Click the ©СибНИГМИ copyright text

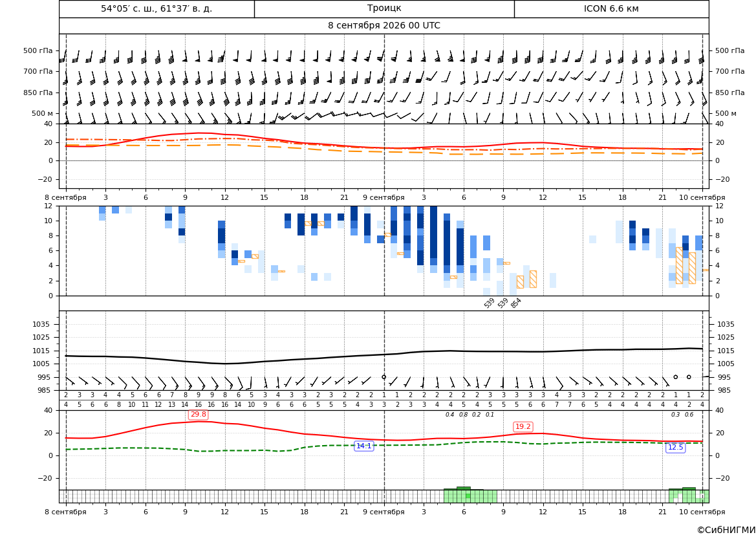pos(726,530)
